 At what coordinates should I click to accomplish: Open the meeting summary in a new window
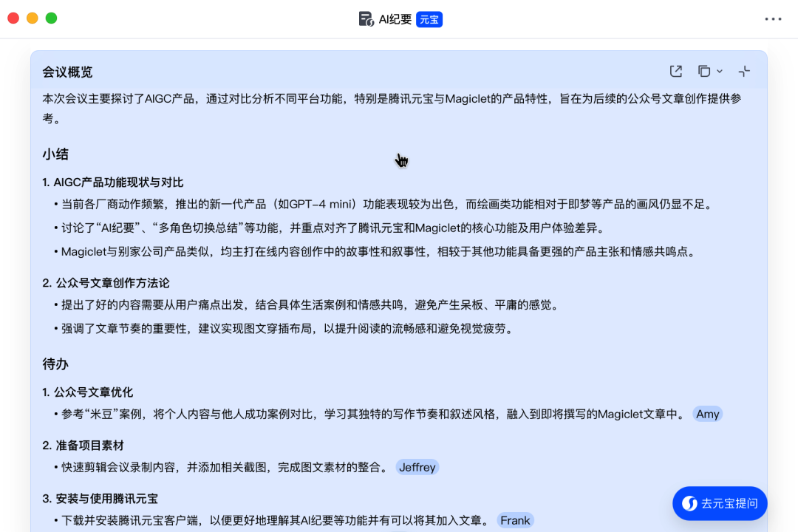[675, 71]
